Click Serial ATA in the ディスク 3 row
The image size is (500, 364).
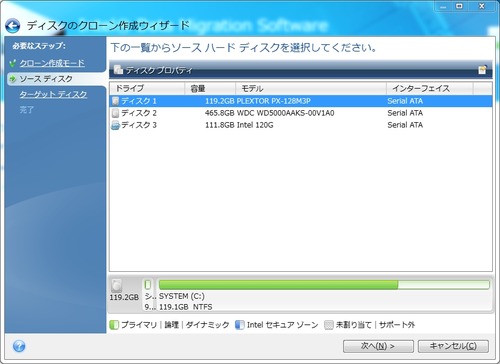(405, 125)
